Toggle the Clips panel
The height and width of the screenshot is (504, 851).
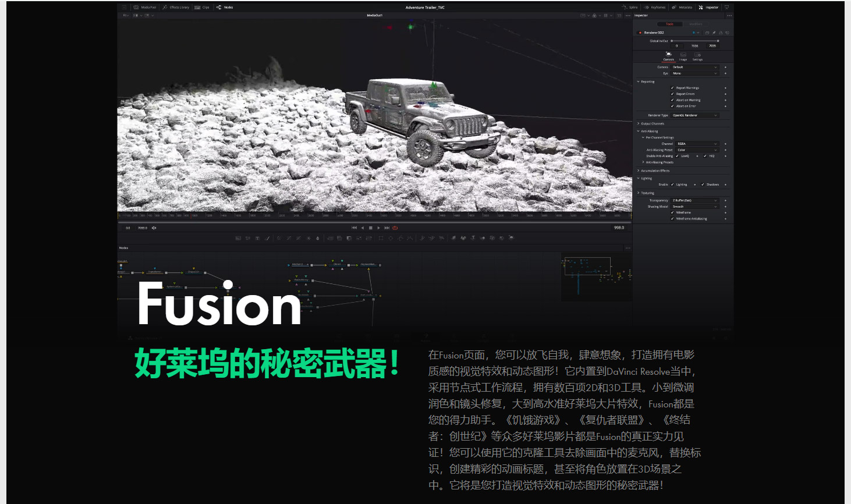[202, 8]
